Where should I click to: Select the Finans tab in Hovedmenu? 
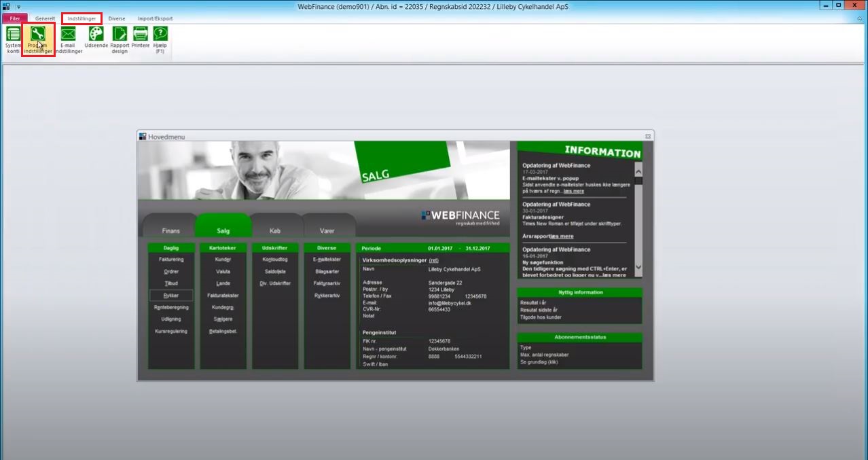(x=171, y=230)
